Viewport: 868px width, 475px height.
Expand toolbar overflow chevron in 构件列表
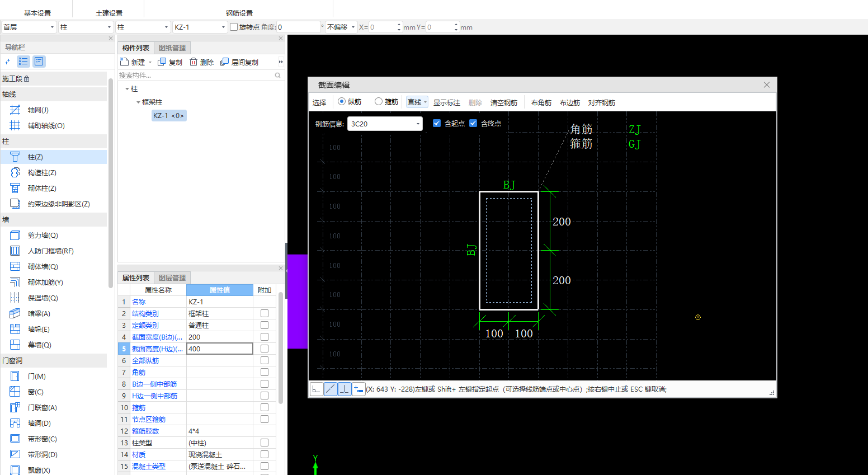(281, 62)
